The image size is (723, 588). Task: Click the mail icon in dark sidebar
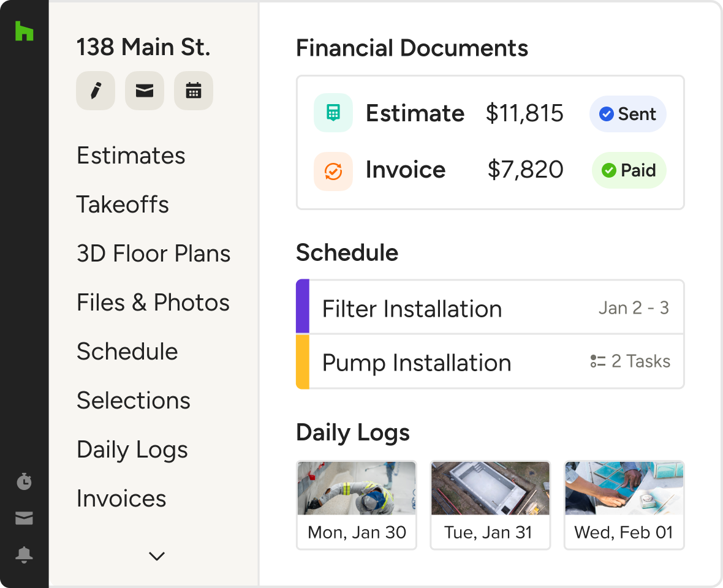(x=24, y=519)
